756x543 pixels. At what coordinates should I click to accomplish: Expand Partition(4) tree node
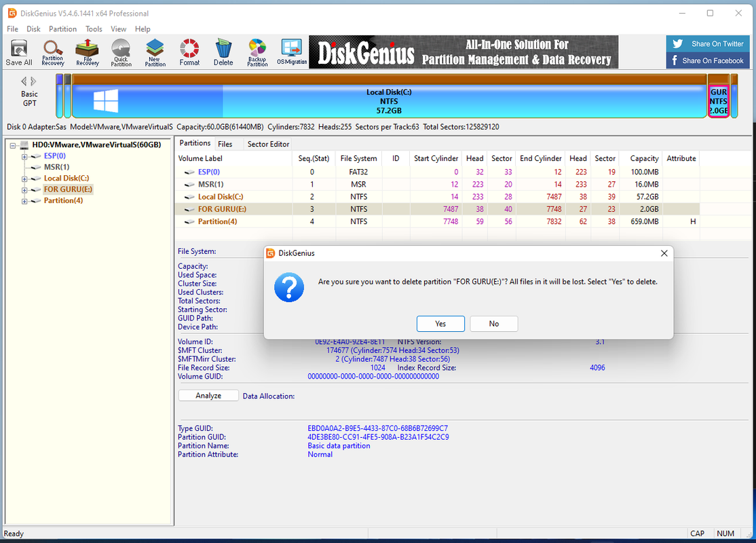24,201
